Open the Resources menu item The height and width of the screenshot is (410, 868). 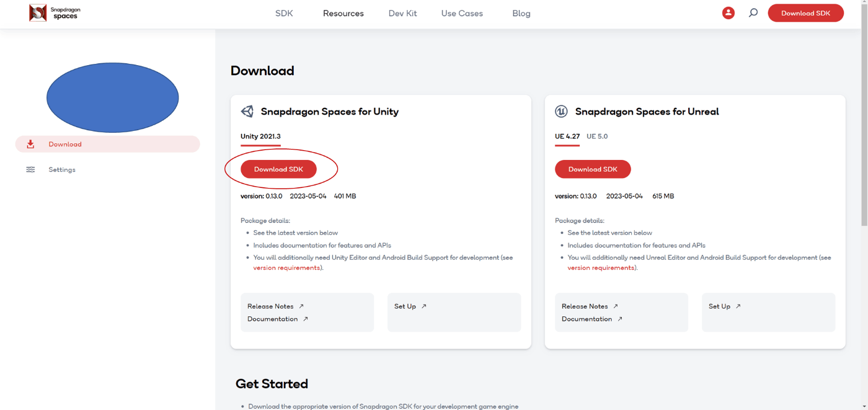(x=343, y=13)
